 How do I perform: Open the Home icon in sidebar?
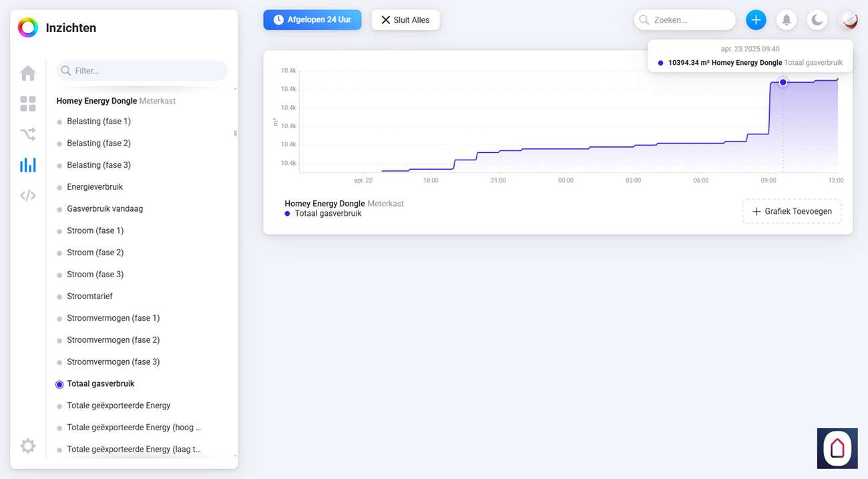point(28,73)
